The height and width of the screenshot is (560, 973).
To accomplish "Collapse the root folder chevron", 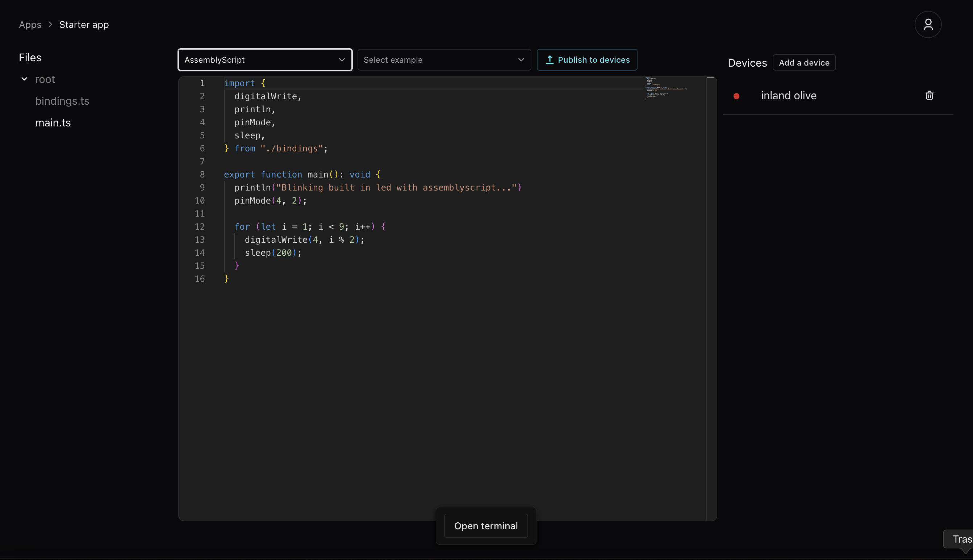I will tap(24, 79).
